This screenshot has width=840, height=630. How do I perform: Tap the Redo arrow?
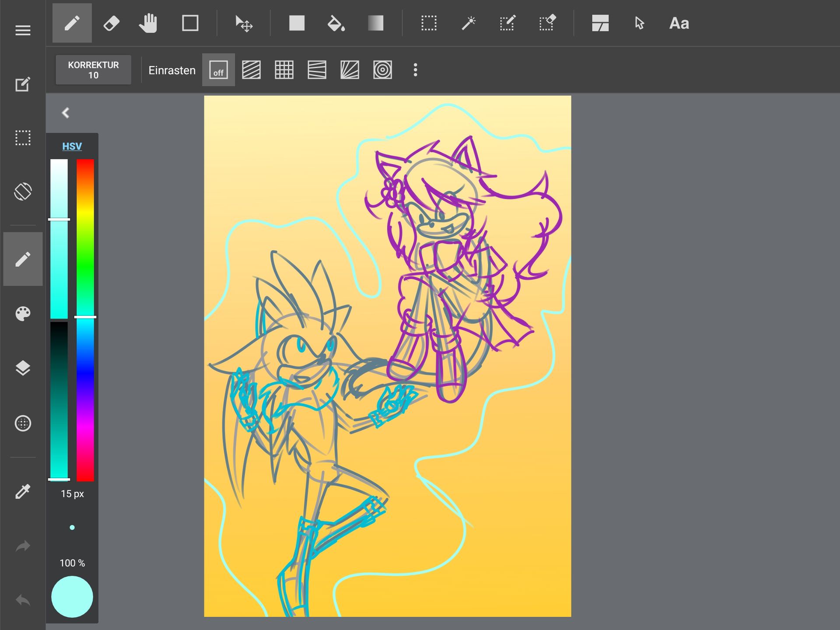[23, 546]
